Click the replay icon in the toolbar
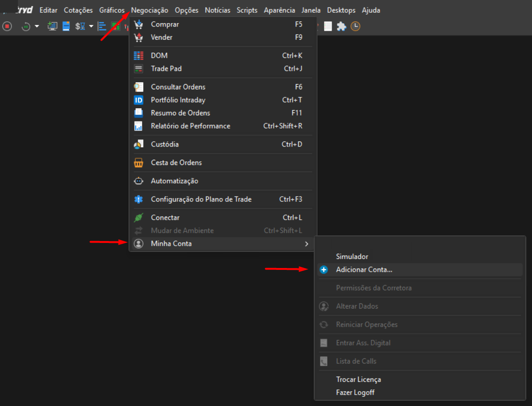Screen dimensions: 532x406 coord(26,26)
